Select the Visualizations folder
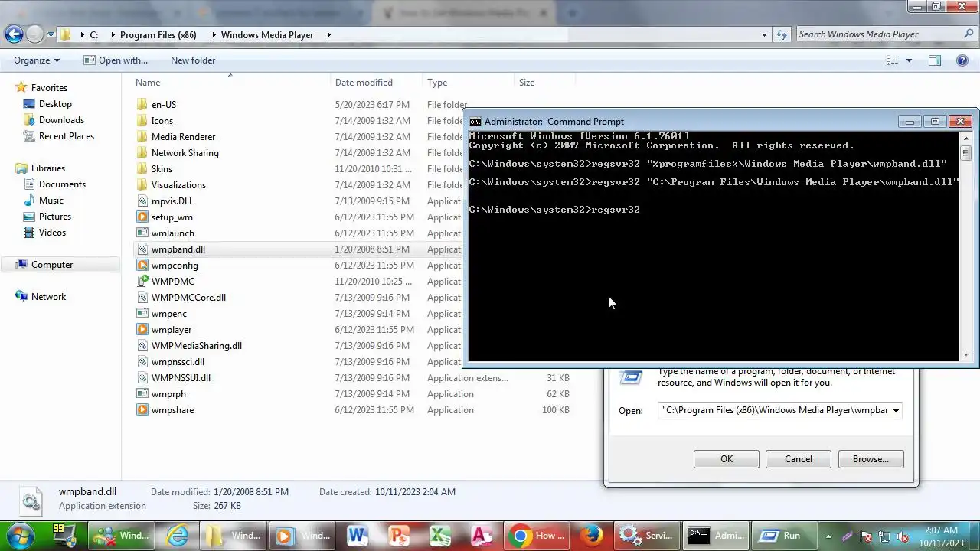 click(178, 185)
